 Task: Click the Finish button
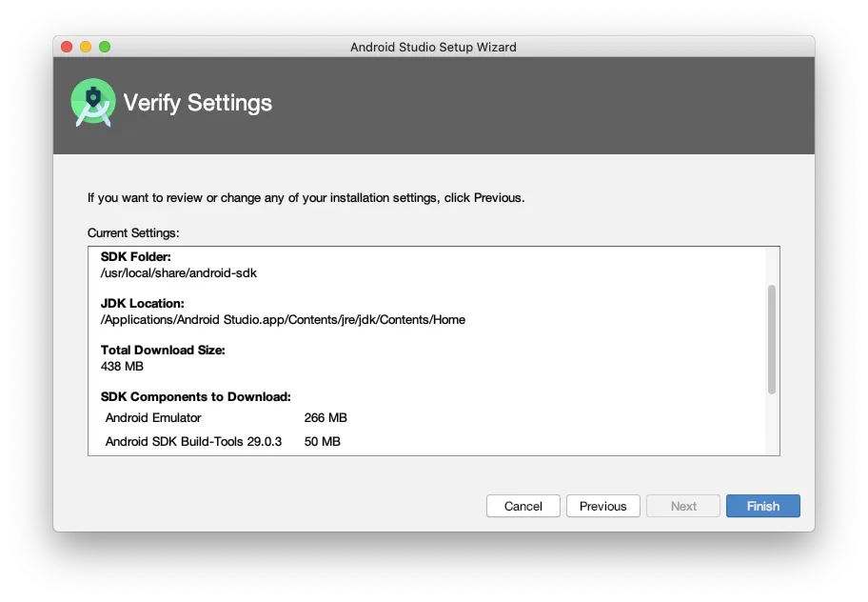[762, 506]
